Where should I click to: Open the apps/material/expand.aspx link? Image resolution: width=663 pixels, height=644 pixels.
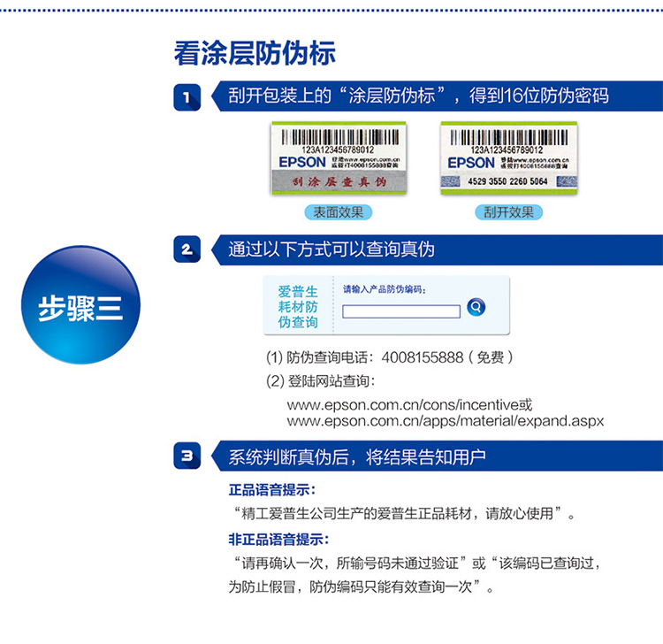[x=446, y=421]
